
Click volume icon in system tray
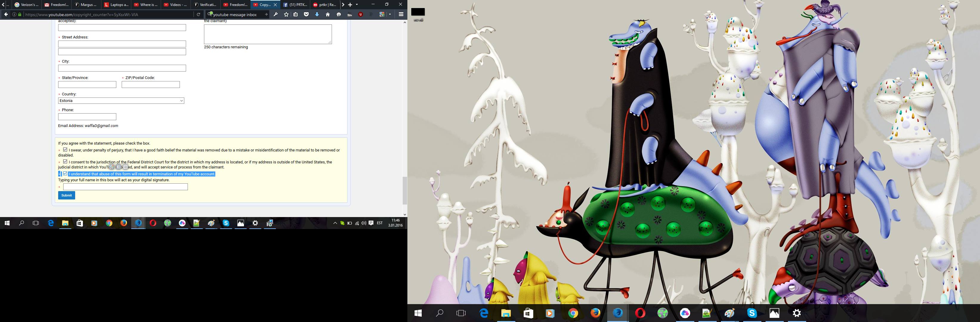364,223
